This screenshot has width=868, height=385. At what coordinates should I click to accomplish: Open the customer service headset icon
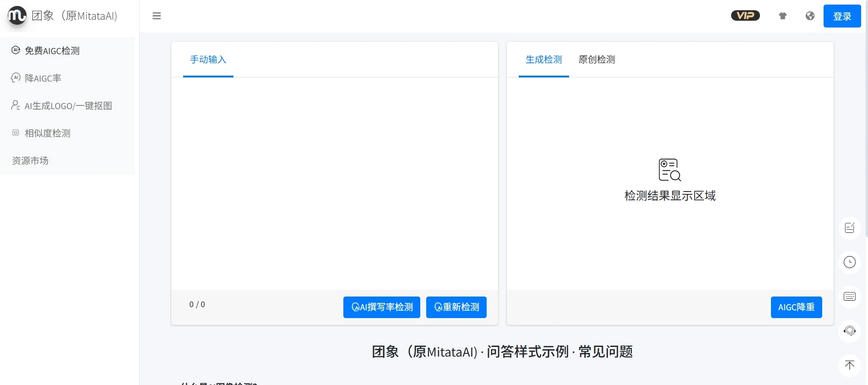[x=850, y=331]
